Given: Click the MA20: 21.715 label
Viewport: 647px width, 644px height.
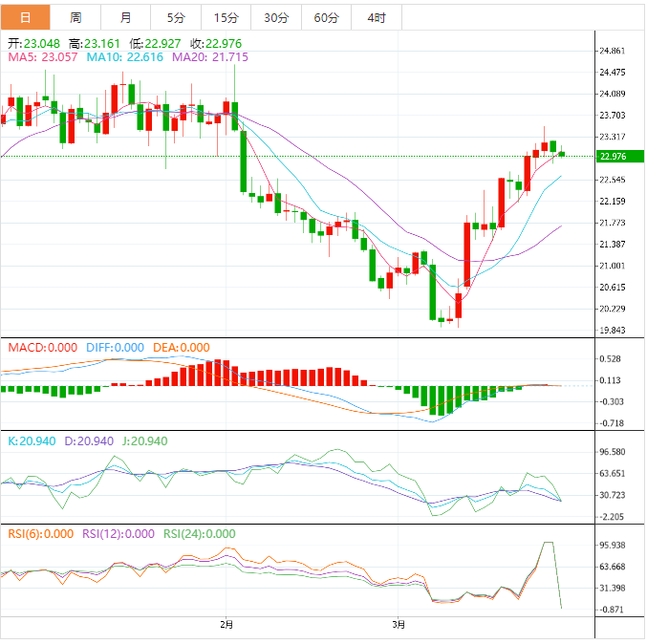Looking at the screenshot, I should (210, 57).
